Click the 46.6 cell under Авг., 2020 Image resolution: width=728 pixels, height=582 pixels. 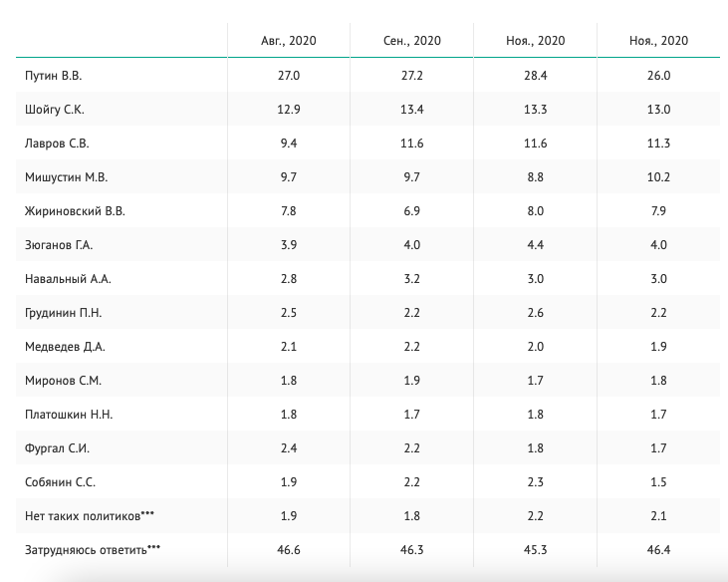[x=289, y=550]
